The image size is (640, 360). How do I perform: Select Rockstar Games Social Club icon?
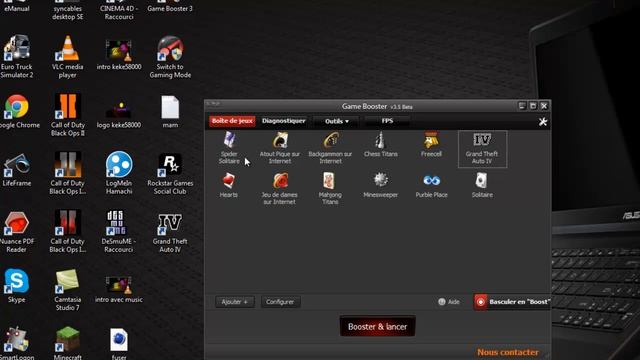170,173
